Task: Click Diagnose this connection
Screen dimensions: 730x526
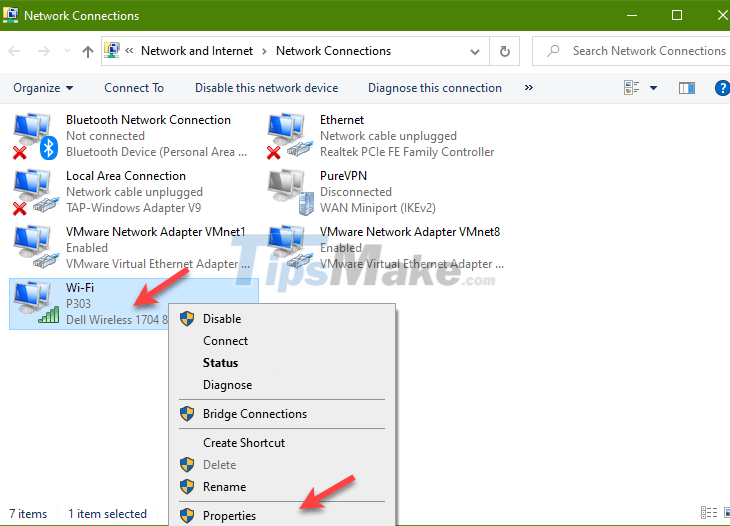Action: click(435, 88)
